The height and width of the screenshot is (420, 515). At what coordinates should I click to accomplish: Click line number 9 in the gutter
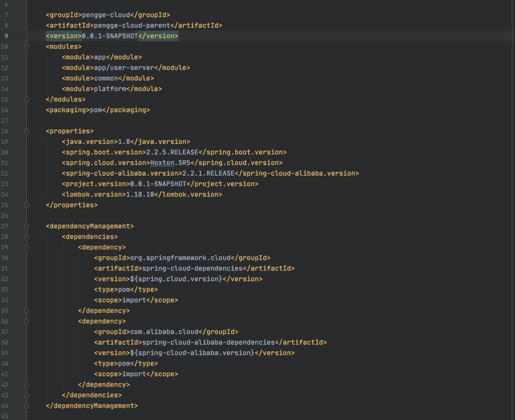click(x=6, y=36)
